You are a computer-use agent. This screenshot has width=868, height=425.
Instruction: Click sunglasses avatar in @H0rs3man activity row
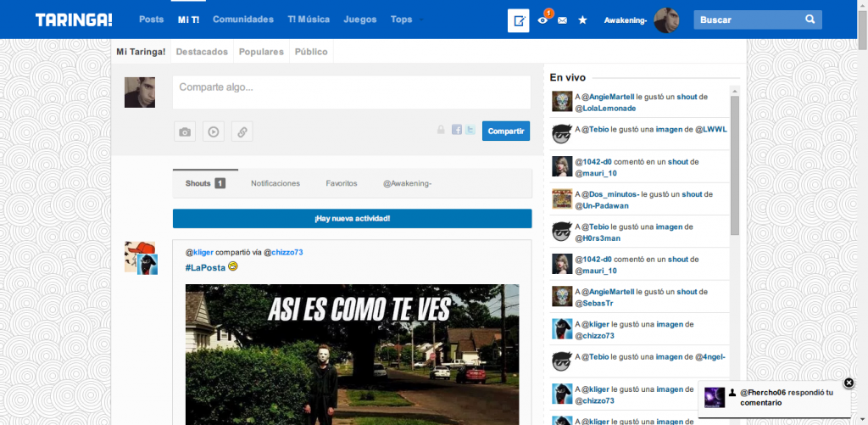pos(562,232)
